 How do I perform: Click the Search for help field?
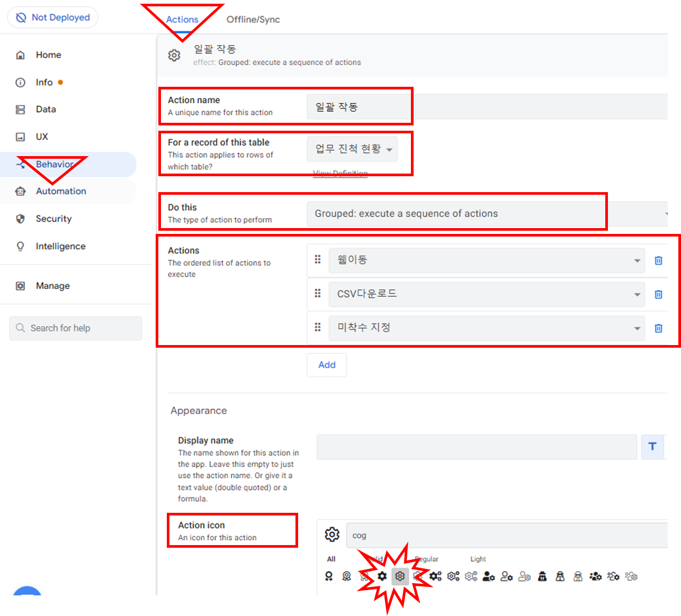(x=76, y=328)
